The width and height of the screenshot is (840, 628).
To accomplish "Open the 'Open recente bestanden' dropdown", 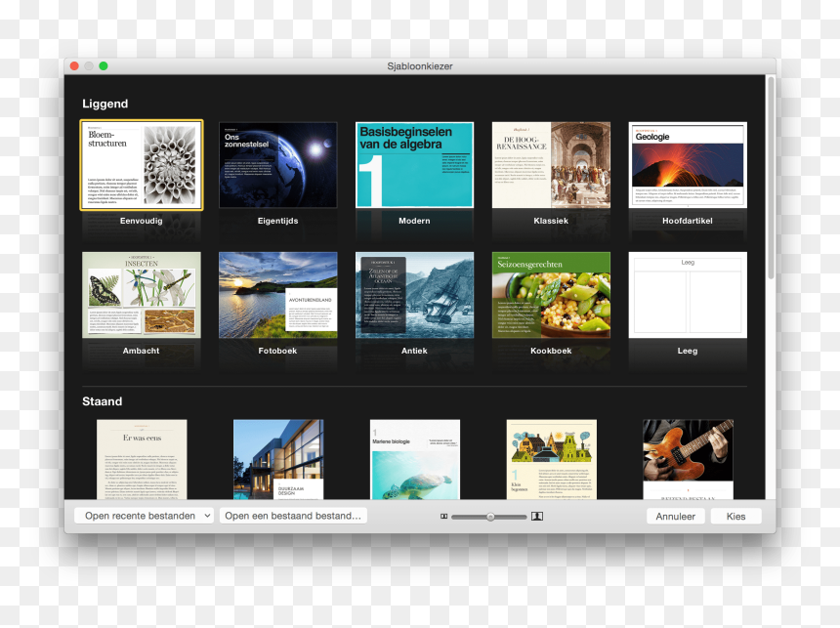I will pyautogui.click(x=145, y=516).
